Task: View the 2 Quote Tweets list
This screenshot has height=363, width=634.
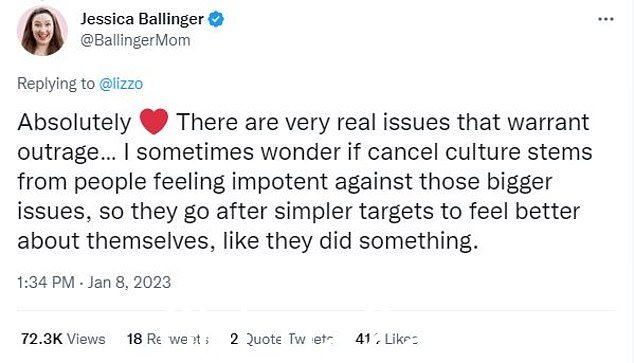Action: tap(282, 339)
